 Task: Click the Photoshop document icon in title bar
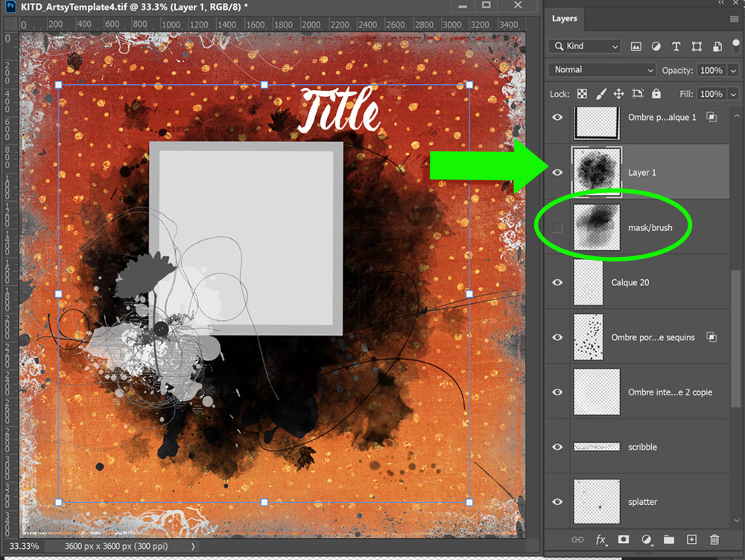tap(10, 7)
